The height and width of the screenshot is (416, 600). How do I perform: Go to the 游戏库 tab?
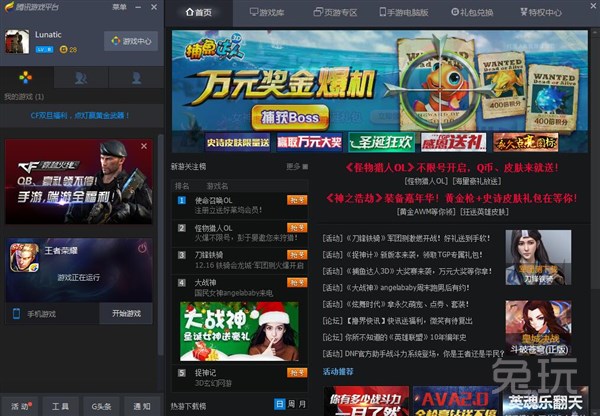click(267, 12)
